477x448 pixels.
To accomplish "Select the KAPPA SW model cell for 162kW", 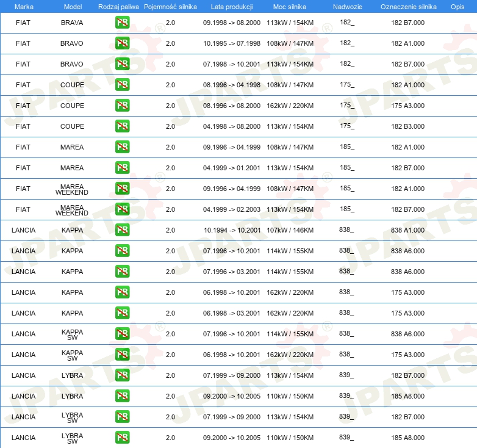I will pos(72,355).
